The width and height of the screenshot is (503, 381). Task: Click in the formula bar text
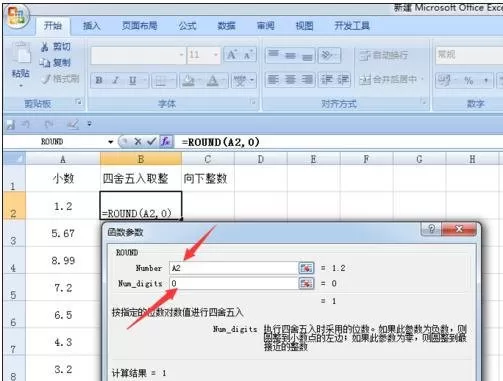(221, 142)
